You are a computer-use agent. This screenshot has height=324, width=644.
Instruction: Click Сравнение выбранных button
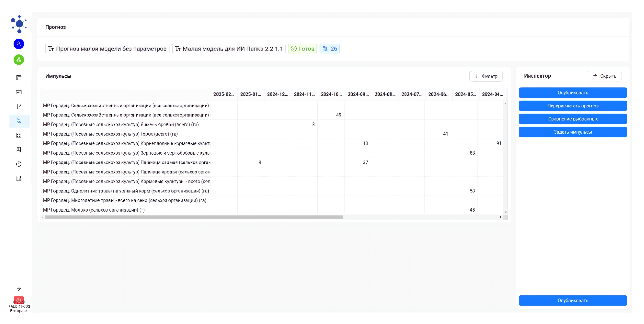pos(572,119)
